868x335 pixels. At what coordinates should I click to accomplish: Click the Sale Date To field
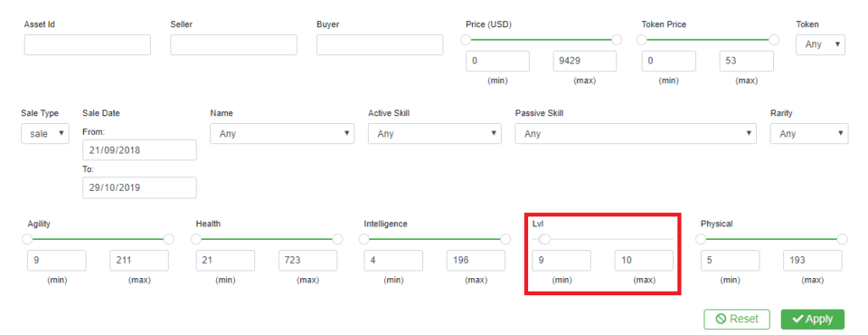coord(140,187)
